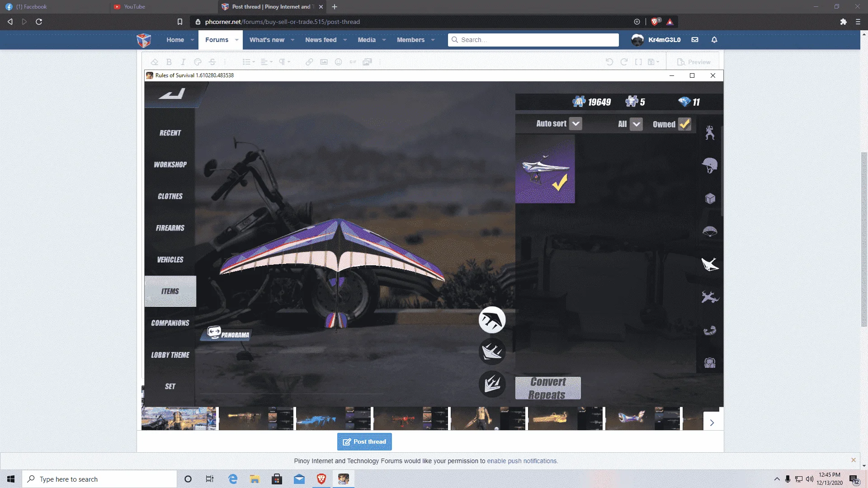The image size is (868, 488).
Task: Select the armband accessory category icon
Action: [x=710, y=330]
